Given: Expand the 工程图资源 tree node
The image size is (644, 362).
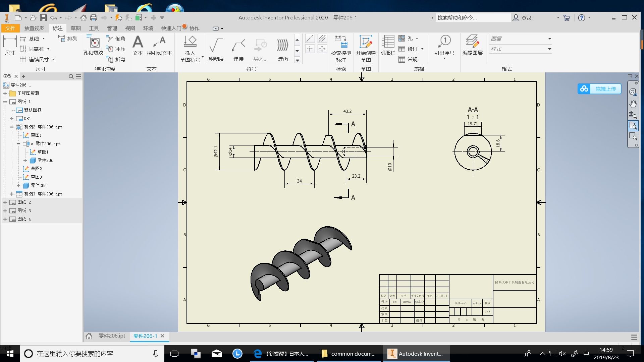Looking at the screenshot, I should coord(5,93).
